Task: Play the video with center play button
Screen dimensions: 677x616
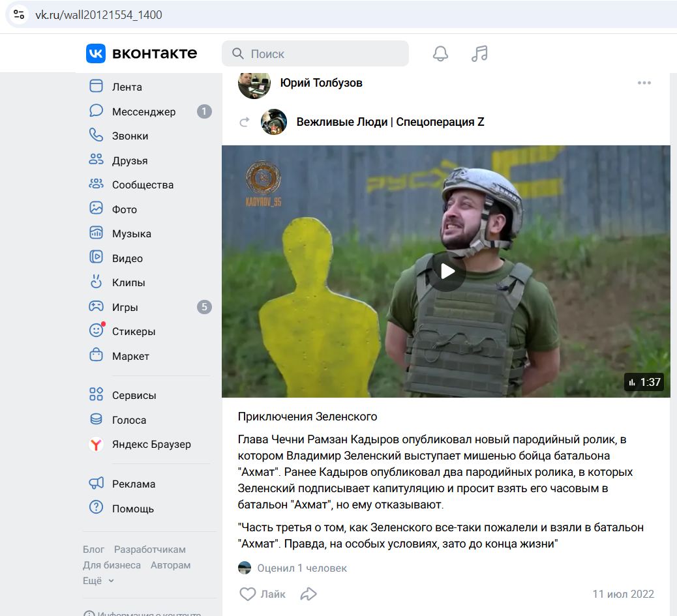Action: click(x=446, y=271)
